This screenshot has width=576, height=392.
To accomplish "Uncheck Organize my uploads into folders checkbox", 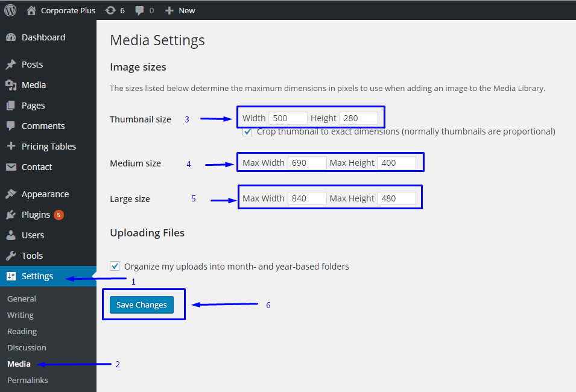I will coord(115,266).
